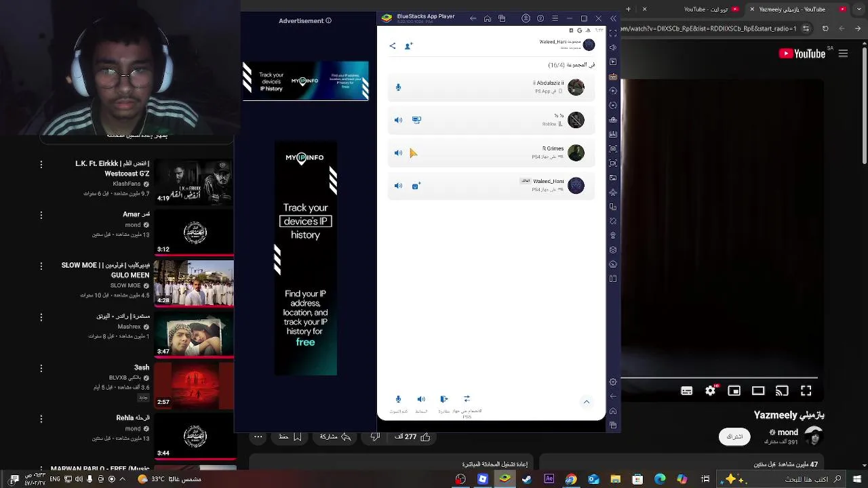Switch to the YouTube browser tab

pos(692,9)
